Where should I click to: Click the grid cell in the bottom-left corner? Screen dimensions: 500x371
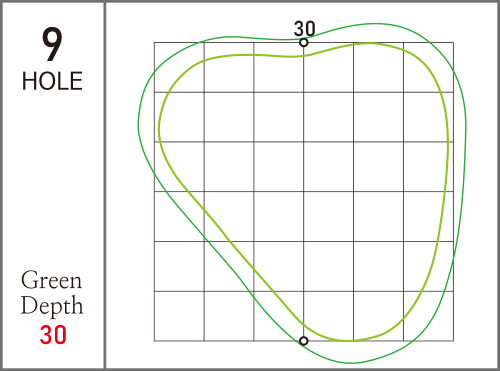click(179, 316)
